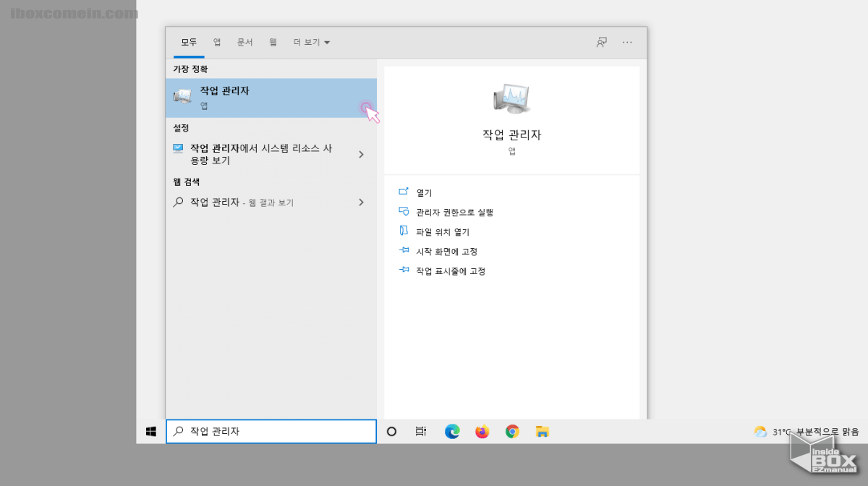
Task: Select the 웹 search filter
Action: click(x=272, y=42)
